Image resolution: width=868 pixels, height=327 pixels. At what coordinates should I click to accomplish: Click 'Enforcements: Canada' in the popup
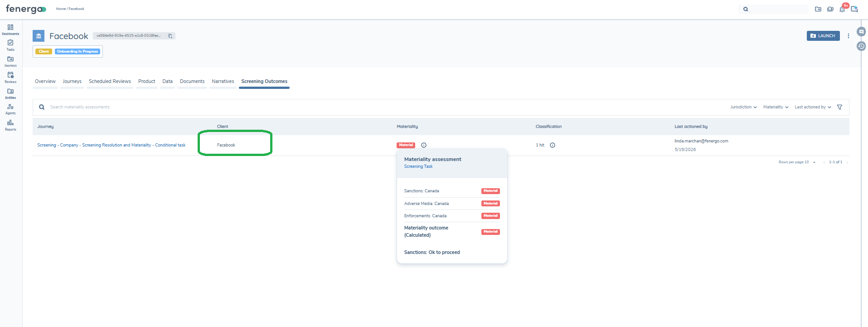pyautogui.click(x=425, y=216)
